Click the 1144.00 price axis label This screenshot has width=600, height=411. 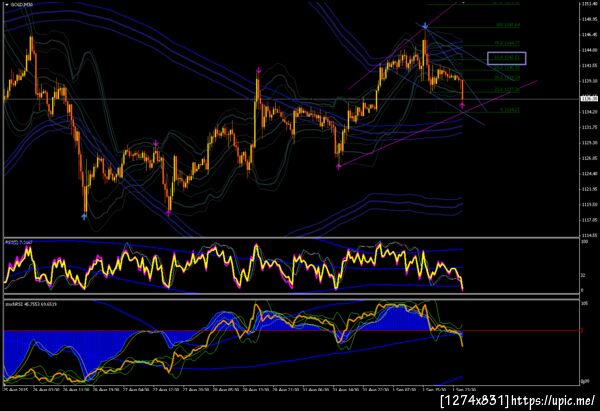pyautogui.click(x=589, y=50)
